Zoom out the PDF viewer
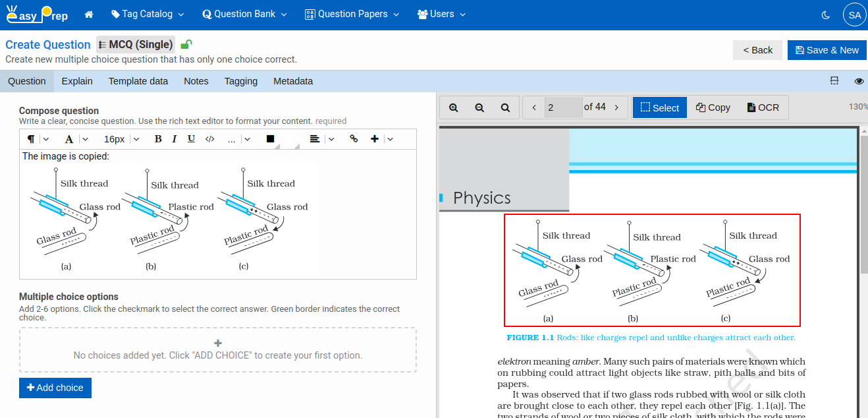The image size is (868, 418). coord(479,107)
